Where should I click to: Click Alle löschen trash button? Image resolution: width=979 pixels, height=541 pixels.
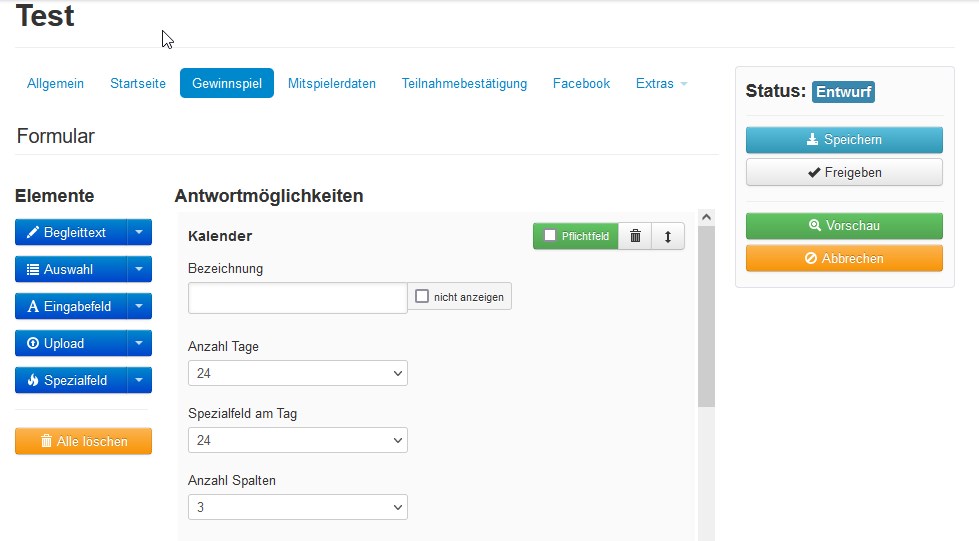(x=83, y=441)
